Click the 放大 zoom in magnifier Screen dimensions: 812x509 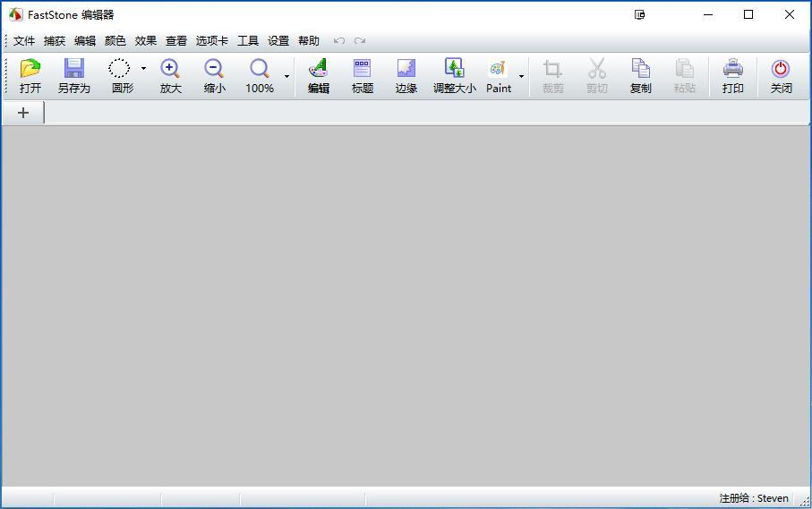tap(170, 68)
